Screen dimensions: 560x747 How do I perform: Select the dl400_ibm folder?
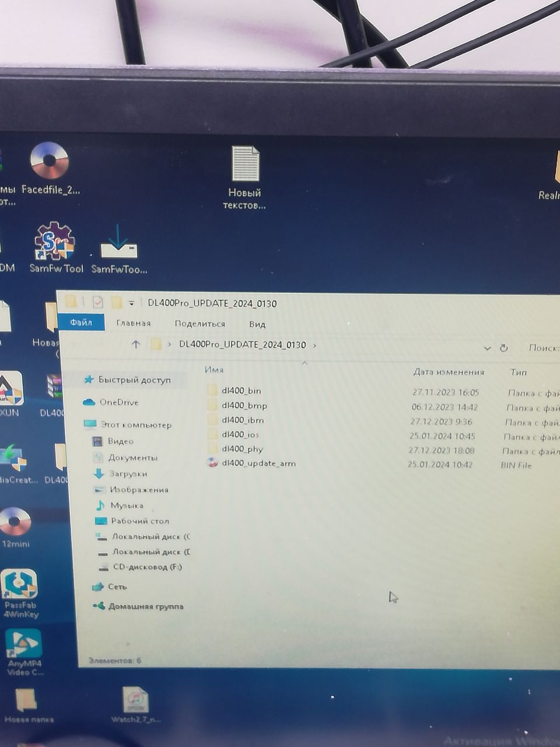pyautogui.click(x=235, y=420)
